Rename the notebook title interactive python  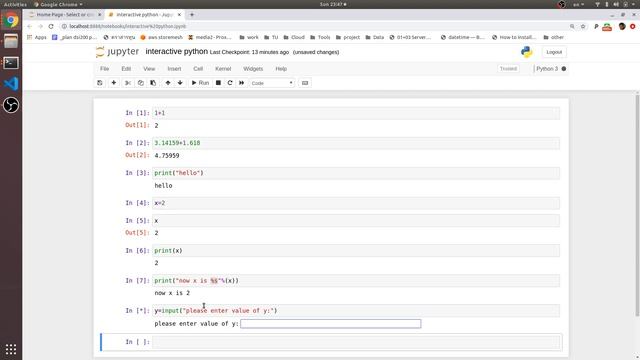tap(176, 51)
